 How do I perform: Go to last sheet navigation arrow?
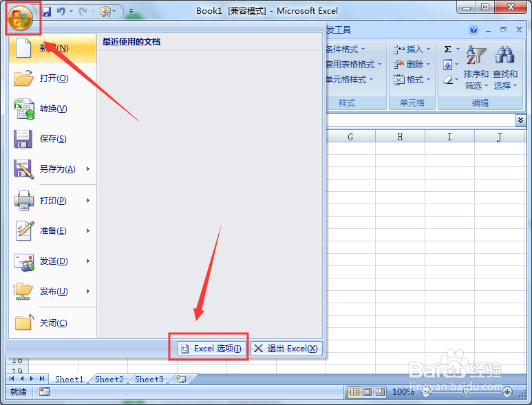tap(42, 379)
